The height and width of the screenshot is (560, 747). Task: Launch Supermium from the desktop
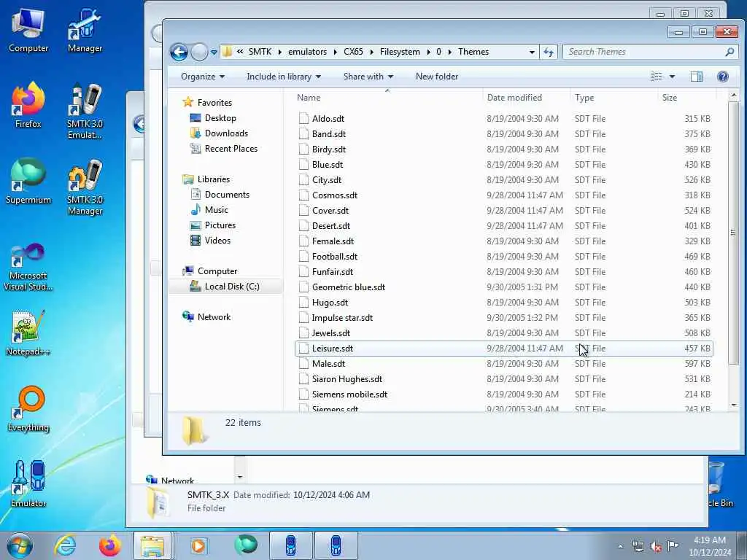point(28,182)
